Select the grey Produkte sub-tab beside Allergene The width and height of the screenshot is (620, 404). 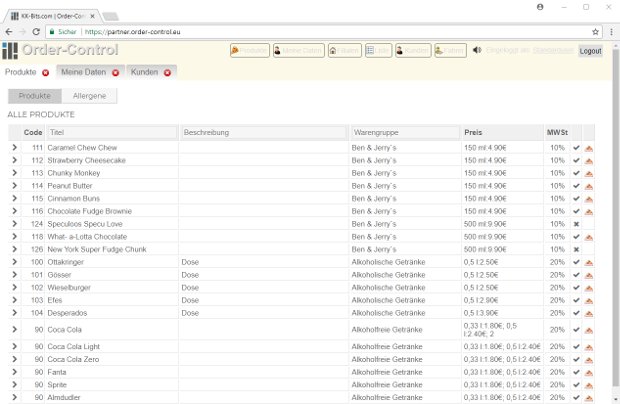(35, 96)
